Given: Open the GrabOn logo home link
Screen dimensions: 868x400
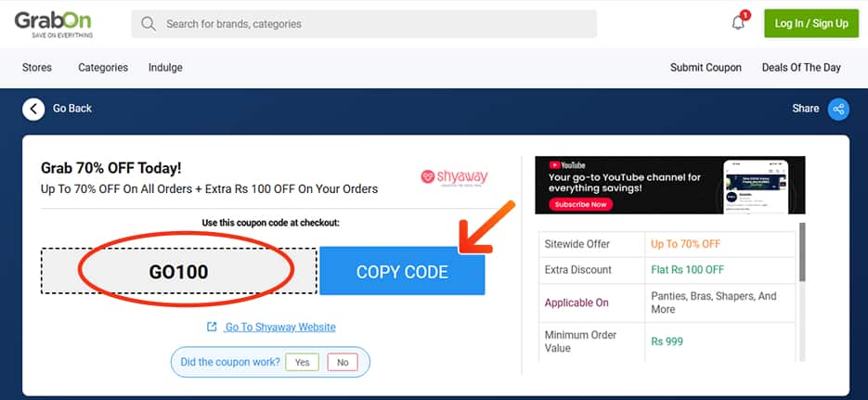Looking at the screenshot, I should 53,24.
